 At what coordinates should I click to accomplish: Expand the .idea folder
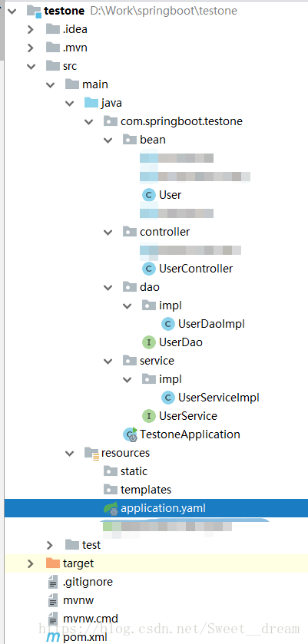click(31, 30)
